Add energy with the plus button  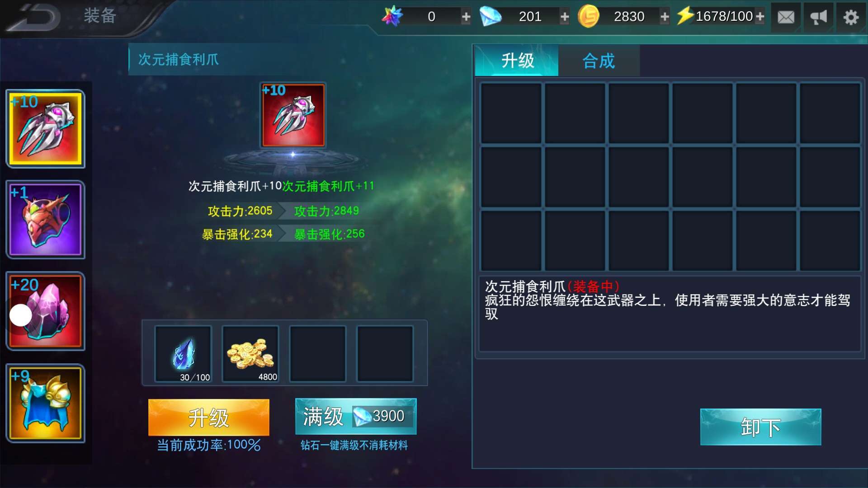[760, 17]
